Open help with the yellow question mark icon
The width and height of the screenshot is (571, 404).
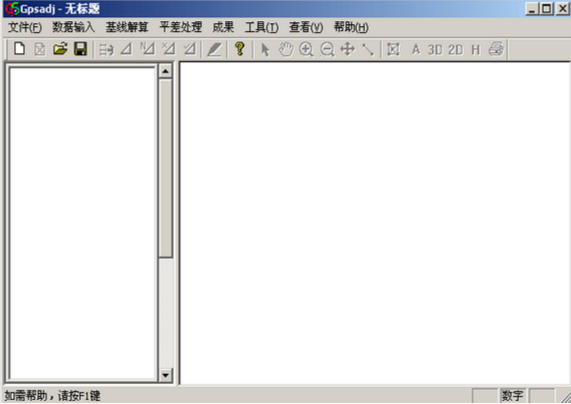pyautogui.click(x=239, y=48)
